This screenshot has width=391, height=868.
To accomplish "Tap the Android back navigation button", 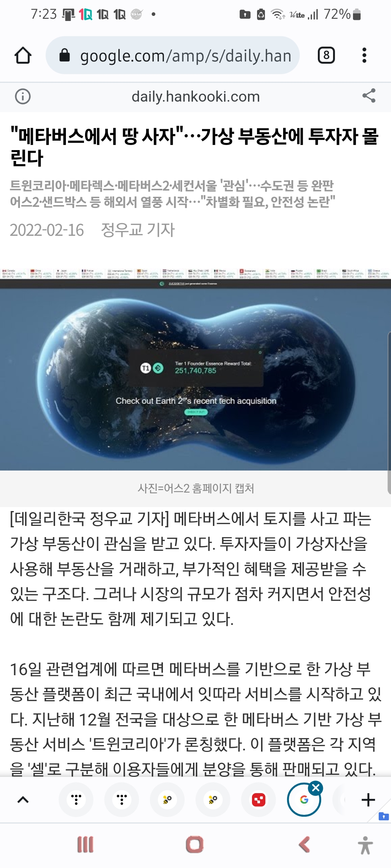I will pos(304,845).
